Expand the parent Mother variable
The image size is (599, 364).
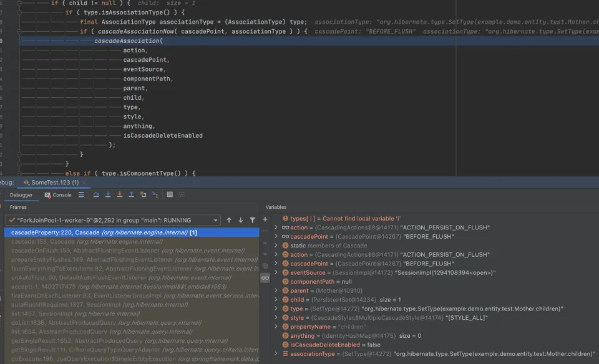[x=276, y=290]
